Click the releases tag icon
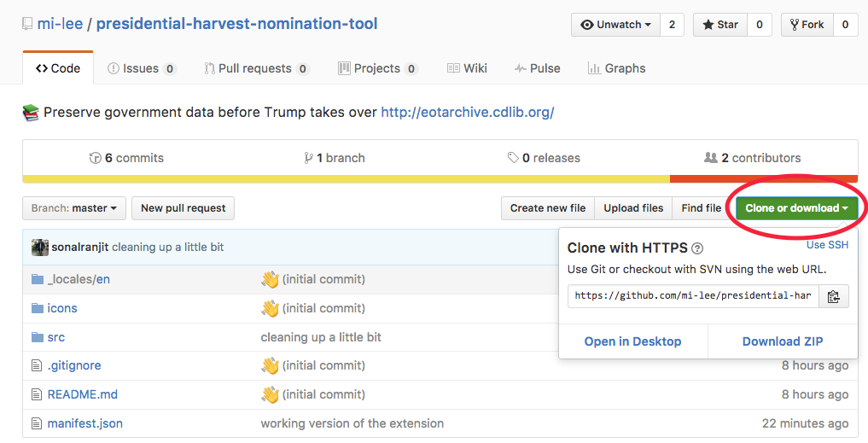The height and width of the screenshot is (443, 868). click(513, 158)
